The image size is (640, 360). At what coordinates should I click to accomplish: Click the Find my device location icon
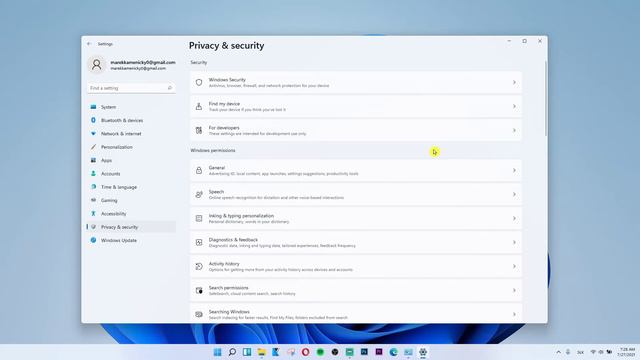tap(199, 107)
